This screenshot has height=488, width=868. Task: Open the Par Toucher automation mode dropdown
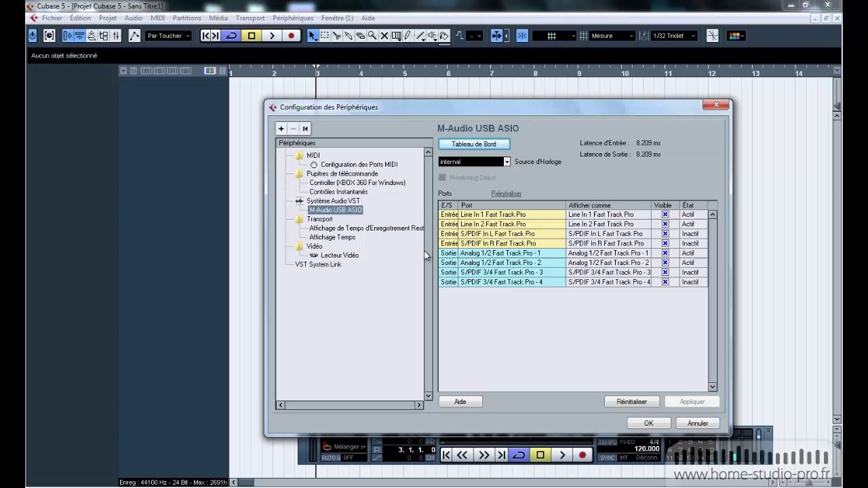coord(169,36)
